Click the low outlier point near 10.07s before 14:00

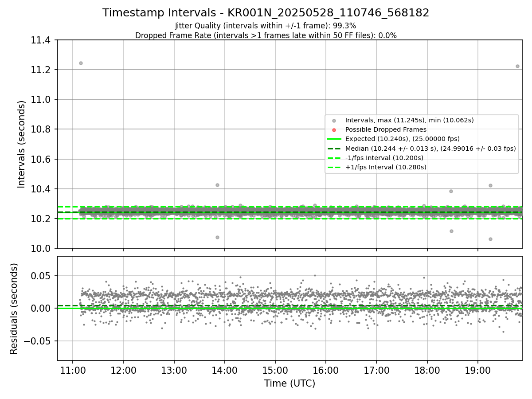pyautogui.click(x=217, y=237)
